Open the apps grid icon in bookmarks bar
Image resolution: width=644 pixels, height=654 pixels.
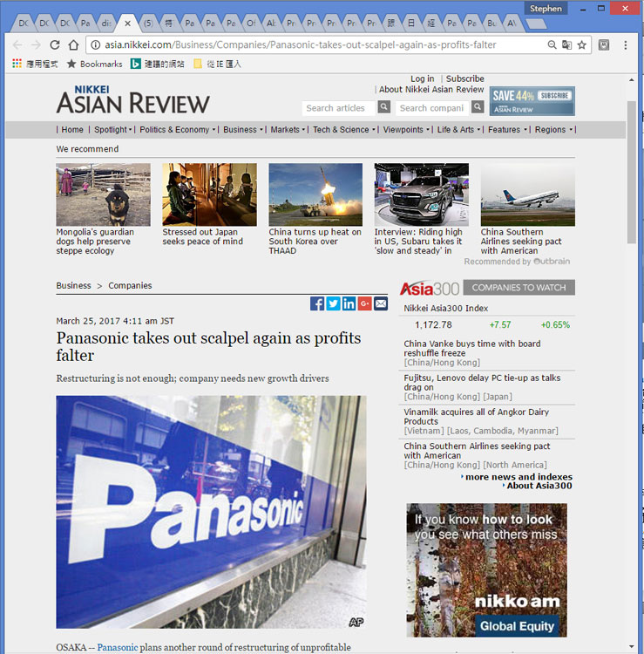[x=17, y=64]
